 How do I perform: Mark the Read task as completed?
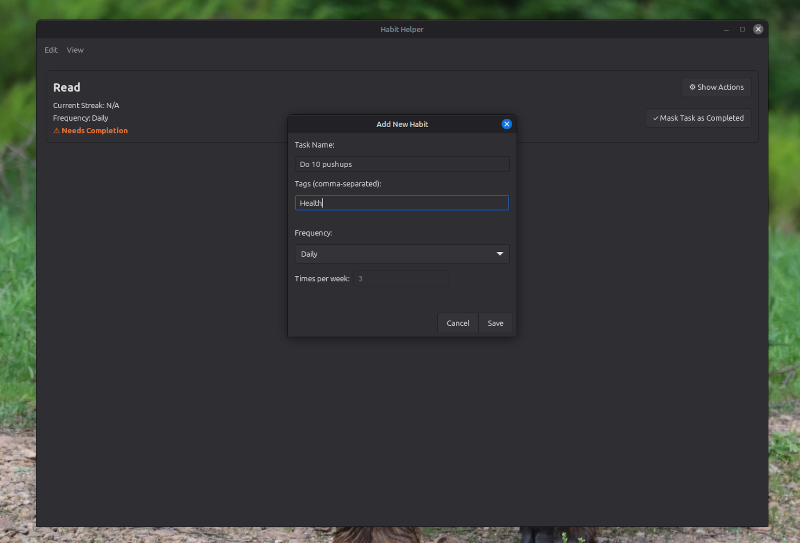pos(698,118)
